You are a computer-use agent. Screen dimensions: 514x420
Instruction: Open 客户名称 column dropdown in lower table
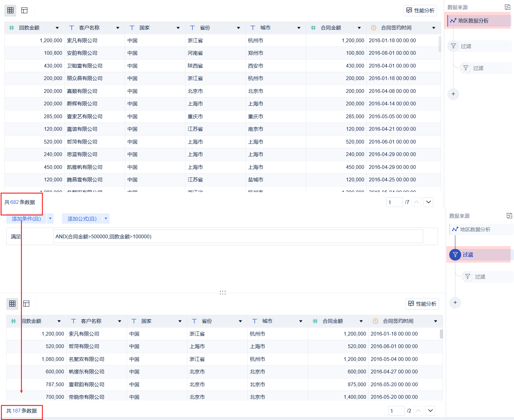[120, 321]
